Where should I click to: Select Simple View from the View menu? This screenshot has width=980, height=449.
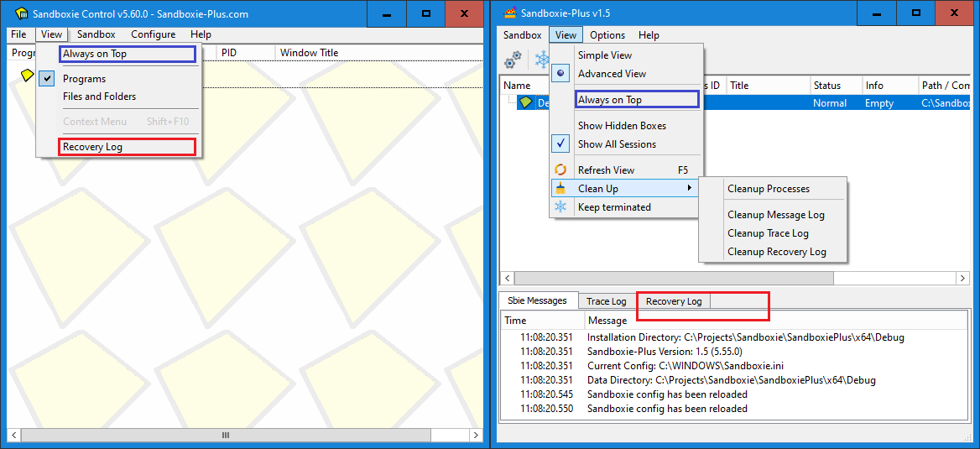tap(604, 55)
